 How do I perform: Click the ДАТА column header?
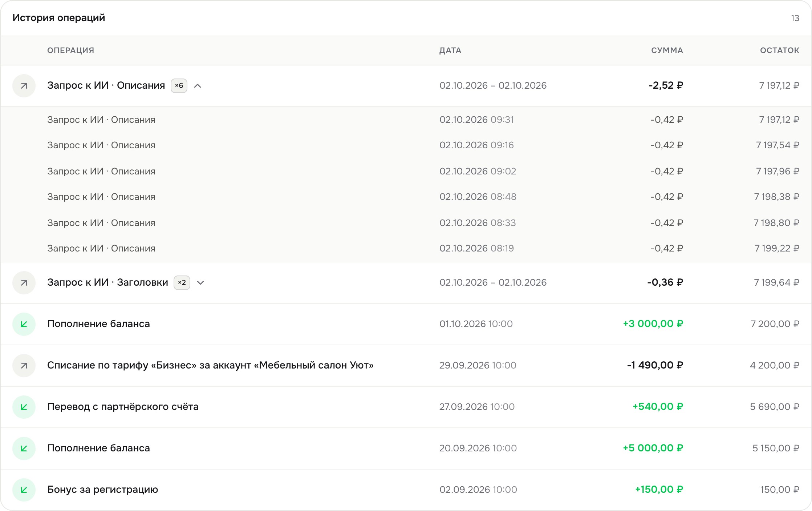coord(450,51)
